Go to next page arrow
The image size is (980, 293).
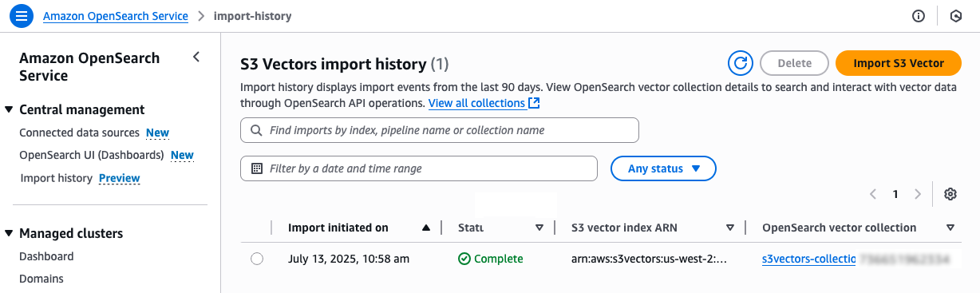[x=918, y=194]
